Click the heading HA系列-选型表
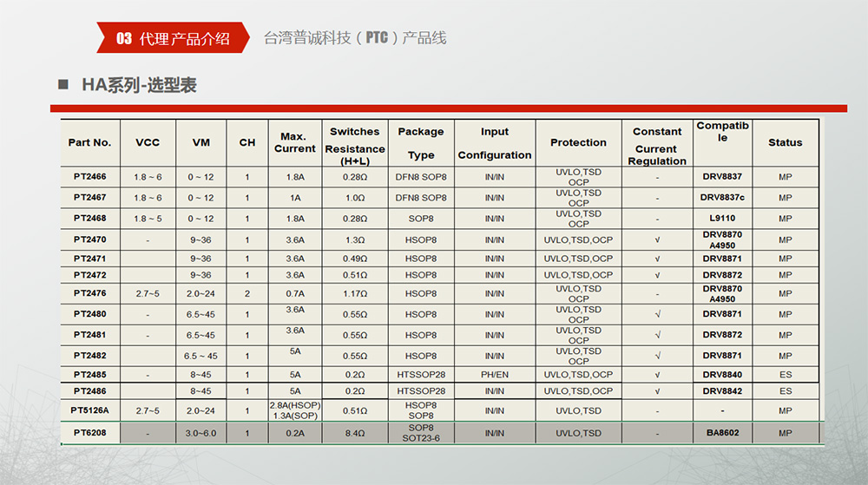Screen dimensions: 868x485 point(139,85)
